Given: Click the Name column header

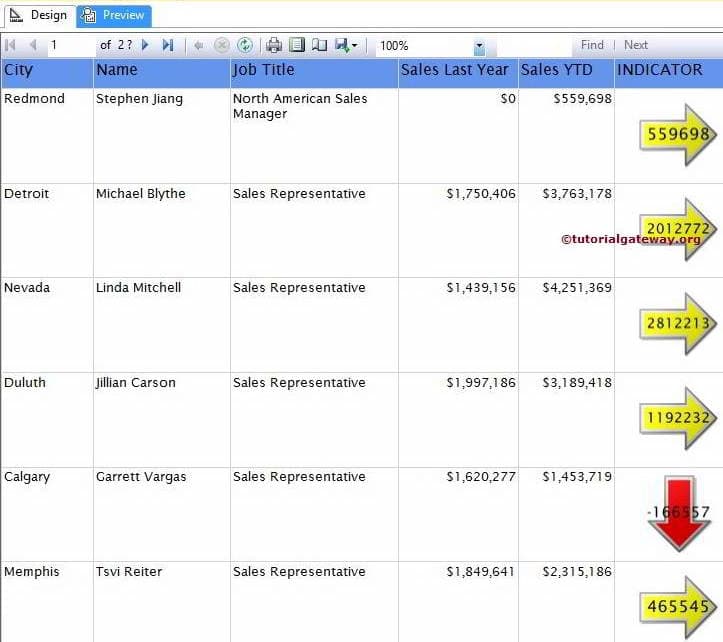Looking at the screenshot, I should click(162, 72).
